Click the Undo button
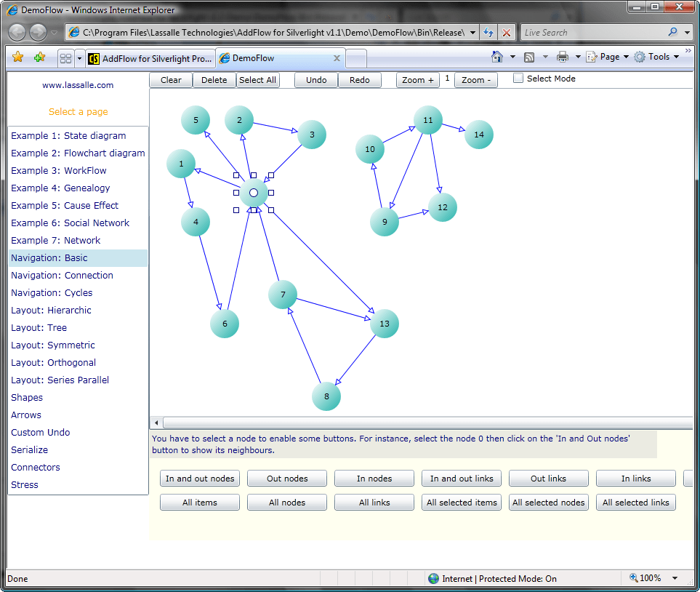The height and width of the screenshot is (592, 700). [x=315, y=80]
